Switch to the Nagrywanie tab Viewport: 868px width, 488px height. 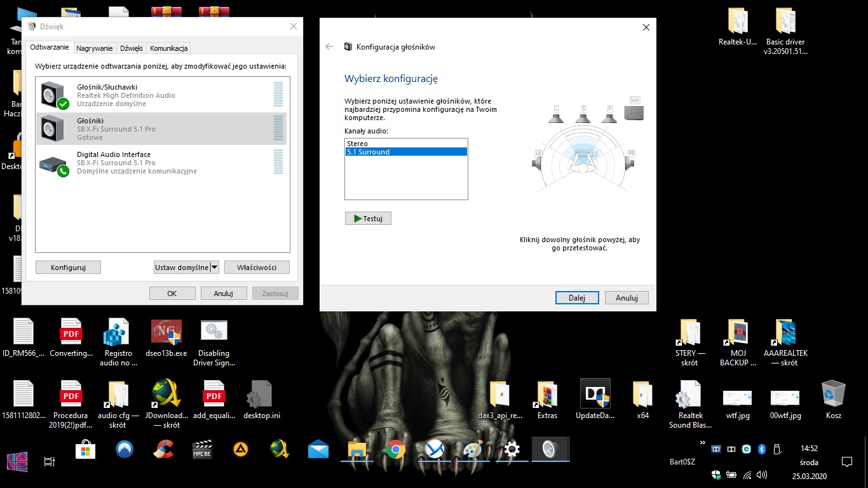click(94, 48)
